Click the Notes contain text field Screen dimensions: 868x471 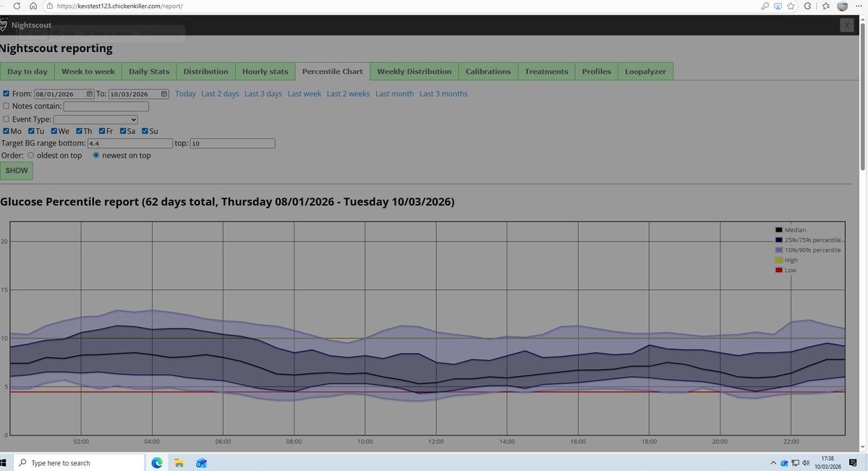(106, 106)
